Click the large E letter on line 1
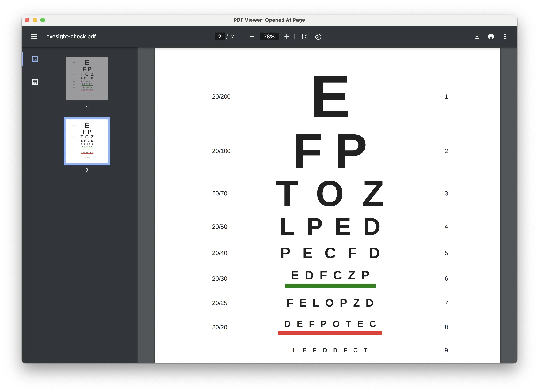Image resolution: width=539 pixels, height=392 pixels. point(330,96)
